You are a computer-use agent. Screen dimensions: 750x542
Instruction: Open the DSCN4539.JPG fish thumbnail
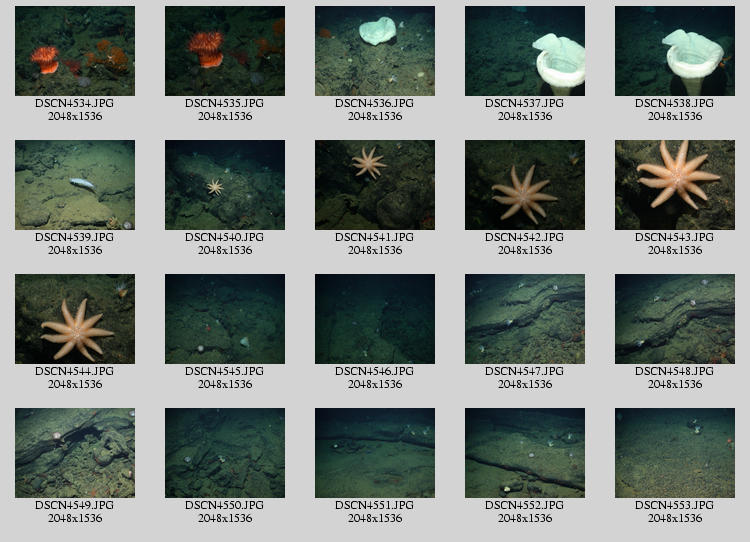point(75,185)
